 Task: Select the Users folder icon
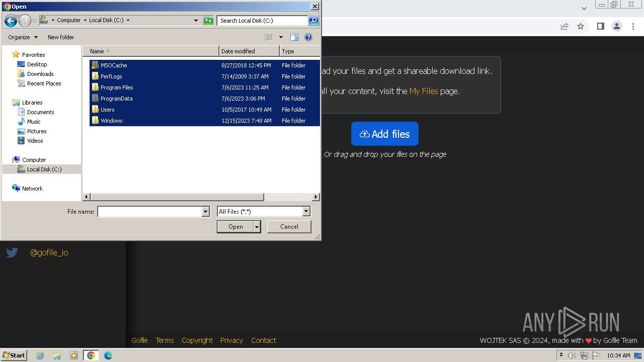point(95,110)
